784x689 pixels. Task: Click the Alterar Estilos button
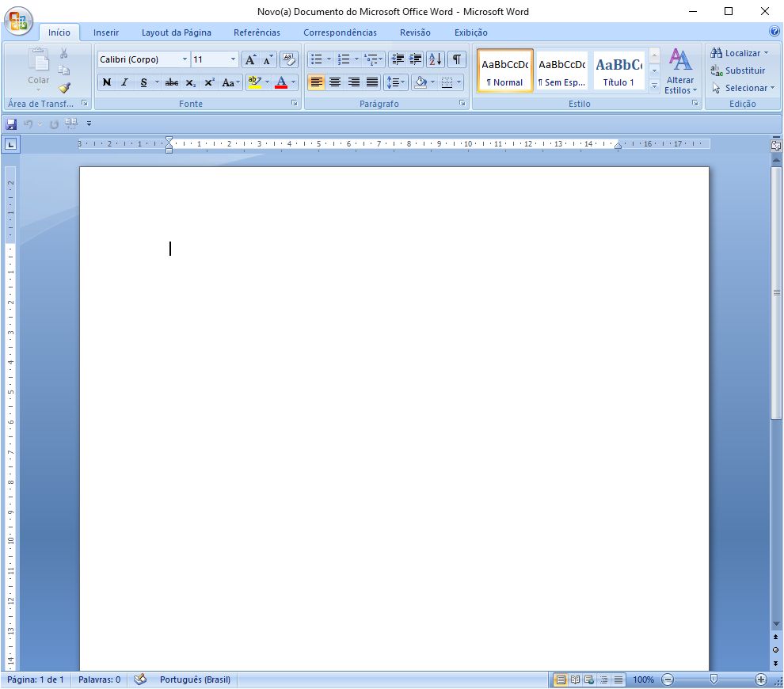[x=680, y=70]
